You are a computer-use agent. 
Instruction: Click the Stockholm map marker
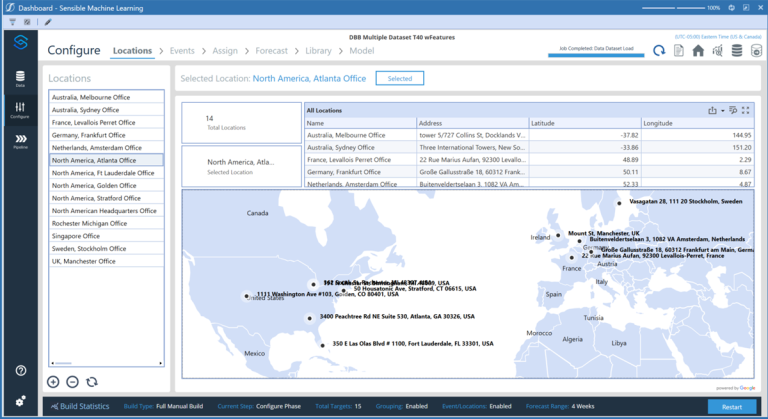[619, 203]
